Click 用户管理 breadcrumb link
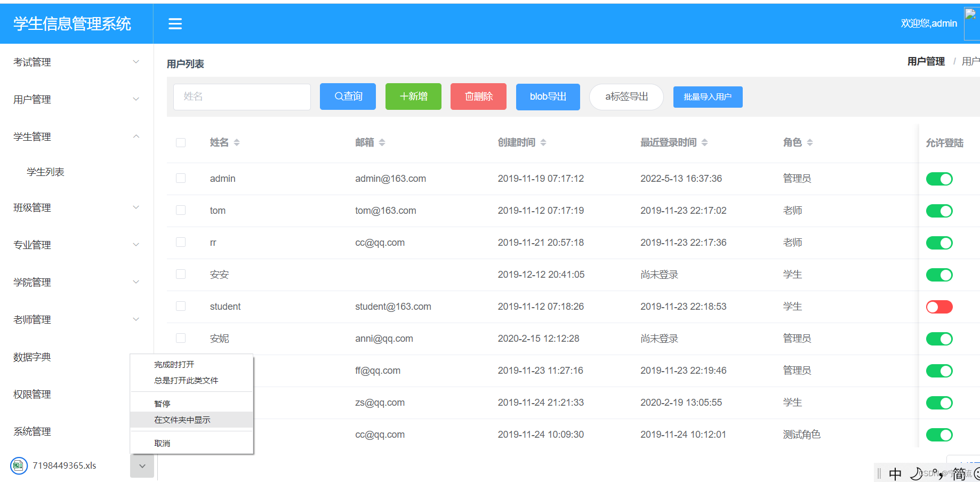The width and height of the screenshot is (980, 482). [x=926, y=61]
